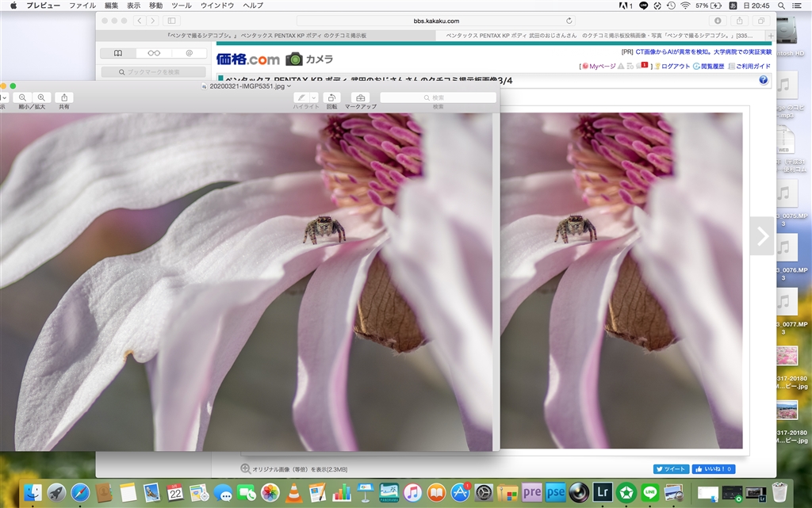This screenshot has height=508, width=812.
Task: Add a new Safari tab
Action: pos(771,36)
